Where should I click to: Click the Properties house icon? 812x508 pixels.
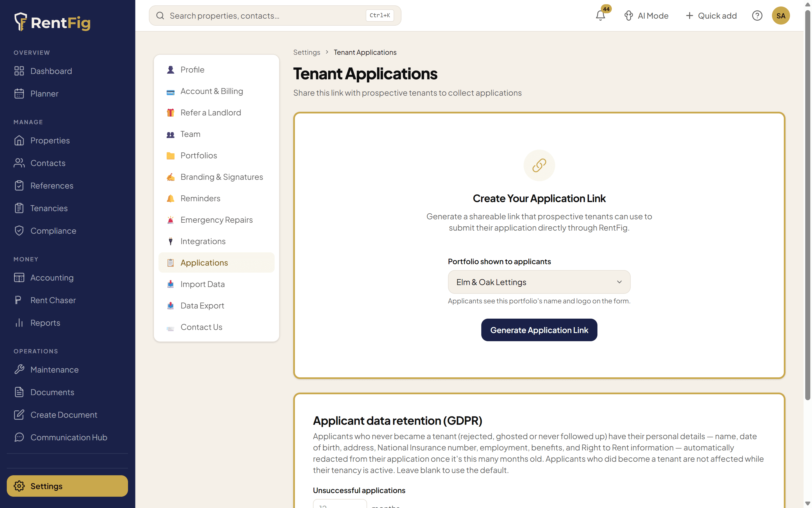tap(19, 141)
